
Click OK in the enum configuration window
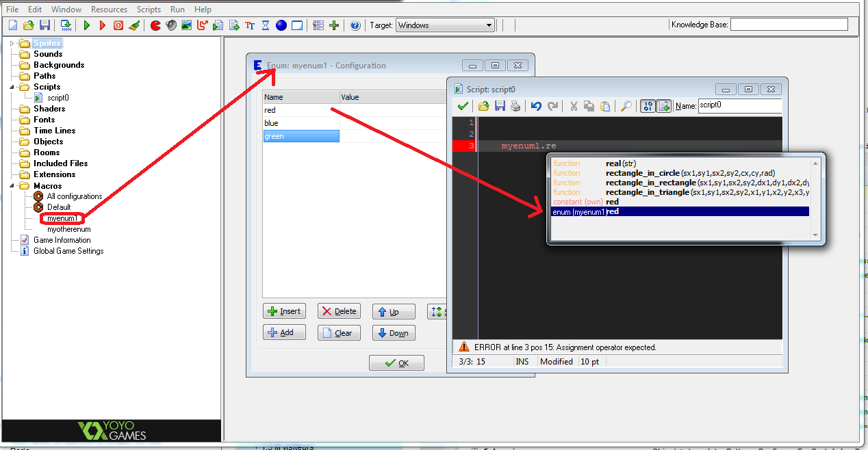[396, 362]
